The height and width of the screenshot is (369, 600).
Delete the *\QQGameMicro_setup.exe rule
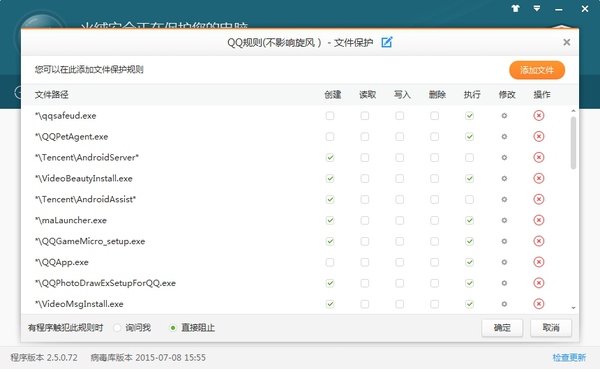coord(539,241)
